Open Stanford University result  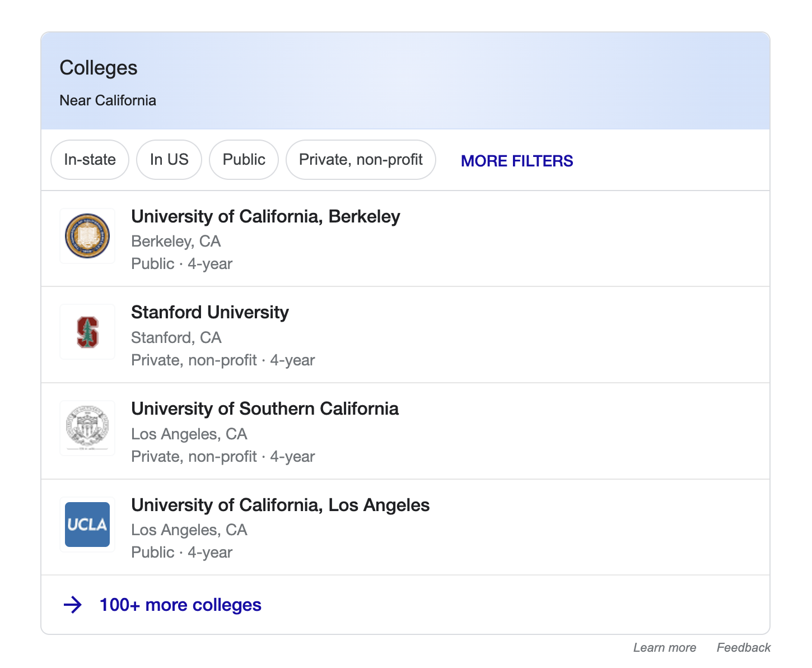point(405,335)
